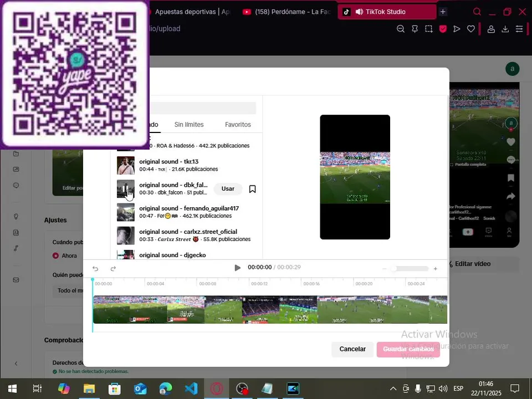532x399 pixels.
Task: Click the redo arrow in editor
Action: click(113, 269)
